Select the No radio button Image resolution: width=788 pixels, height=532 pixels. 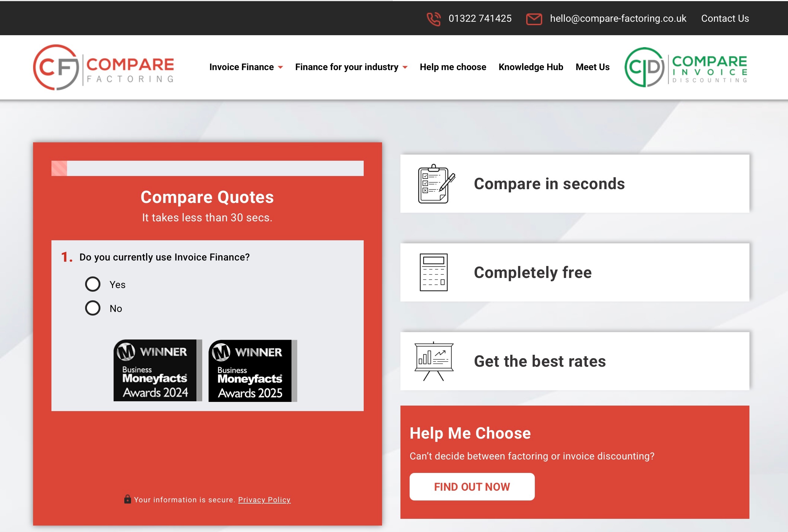pos(92,308)
